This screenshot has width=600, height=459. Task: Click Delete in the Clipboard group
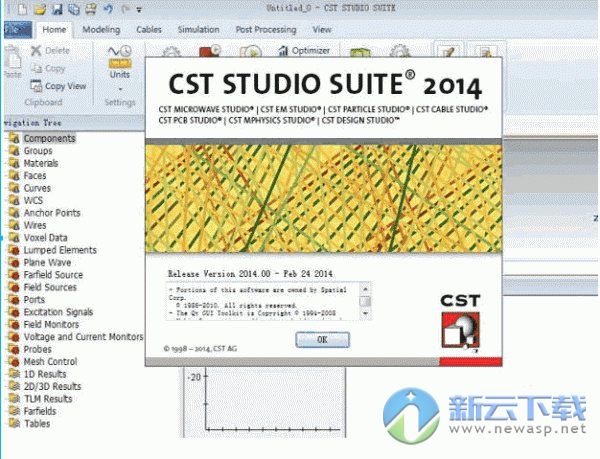coord(51,51)
